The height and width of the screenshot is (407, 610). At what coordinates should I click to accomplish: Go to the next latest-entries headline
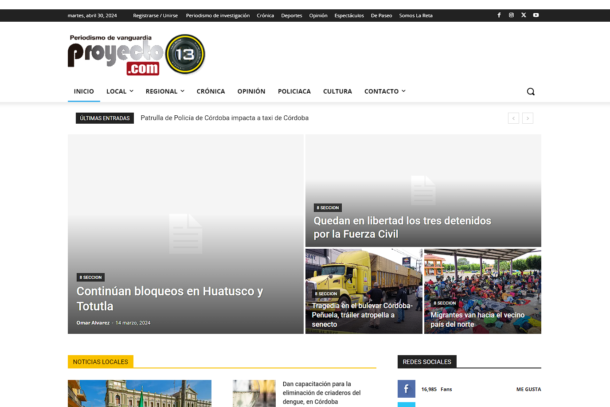pyautogui.click(x=528, y=118)
